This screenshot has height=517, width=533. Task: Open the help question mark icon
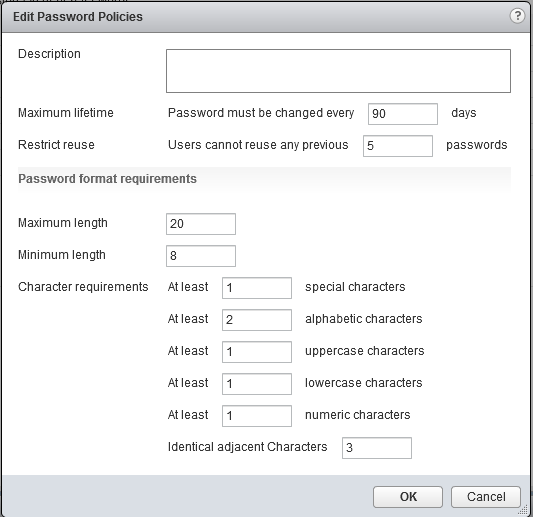coord(517,16)
